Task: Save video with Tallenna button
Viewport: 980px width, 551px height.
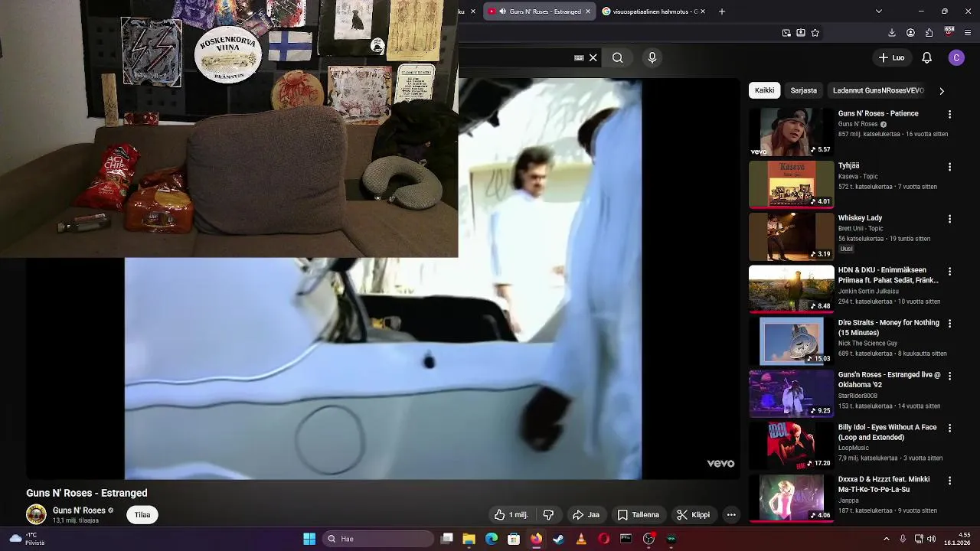Action: coord(639,515)
